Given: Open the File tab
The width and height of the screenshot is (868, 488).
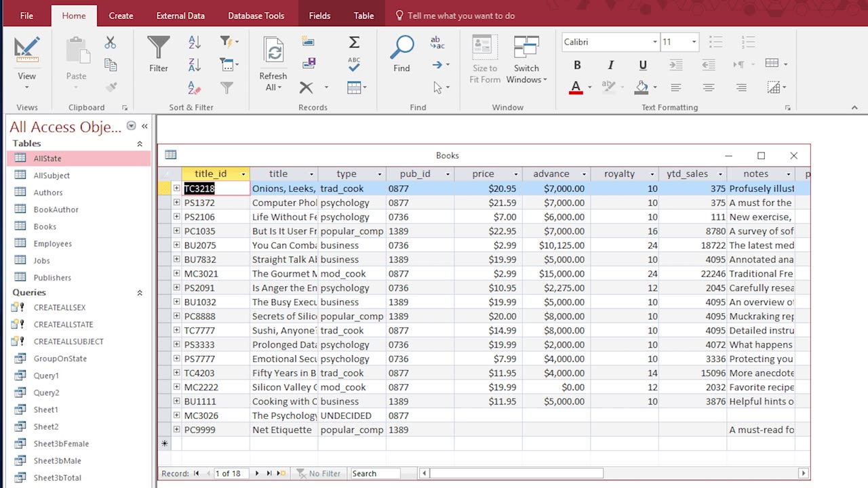Looking at the screenshot, I should (26, 16).
